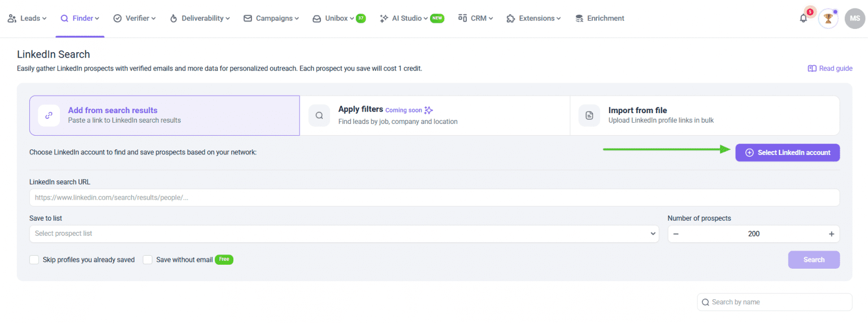Increase number of prospects with plus

point(831,234)
